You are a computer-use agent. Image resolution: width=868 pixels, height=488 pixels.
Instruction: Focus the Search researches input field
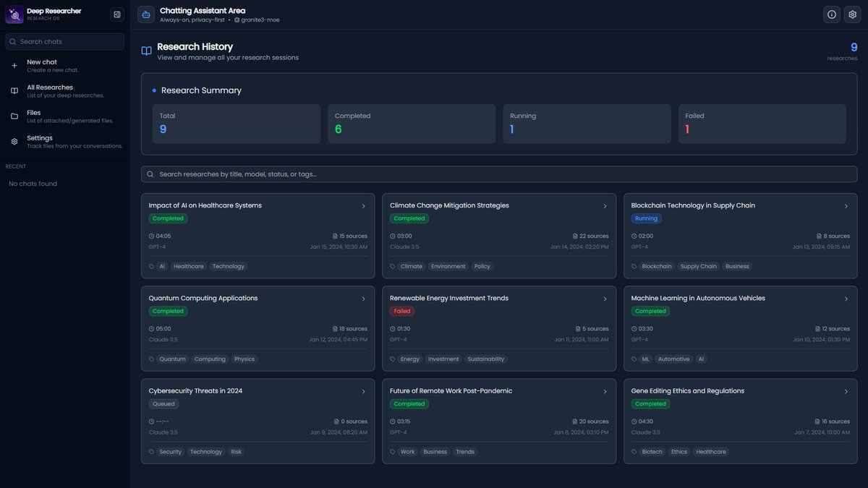pyautogui.click(x=499, y=174)
